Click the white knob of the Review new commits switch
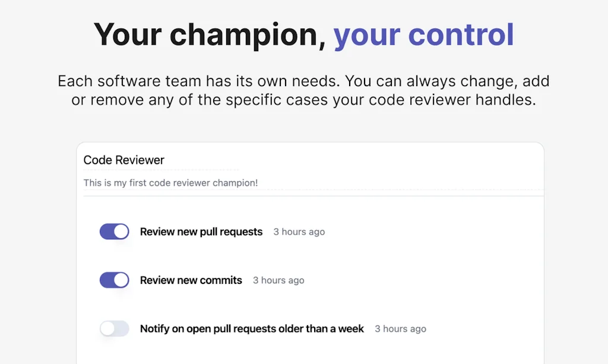 (121, 280)
